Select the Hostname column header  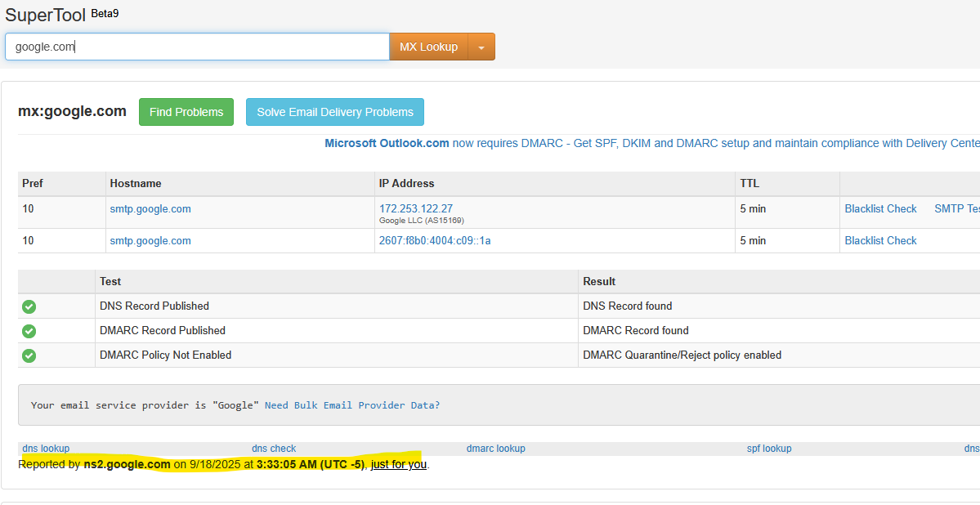[x=136, y=184]
